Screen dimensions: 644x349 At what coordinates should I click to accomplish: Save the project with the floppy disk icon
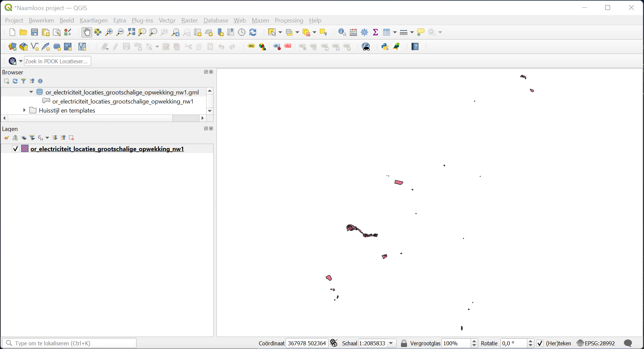click(x=35, y=32)
